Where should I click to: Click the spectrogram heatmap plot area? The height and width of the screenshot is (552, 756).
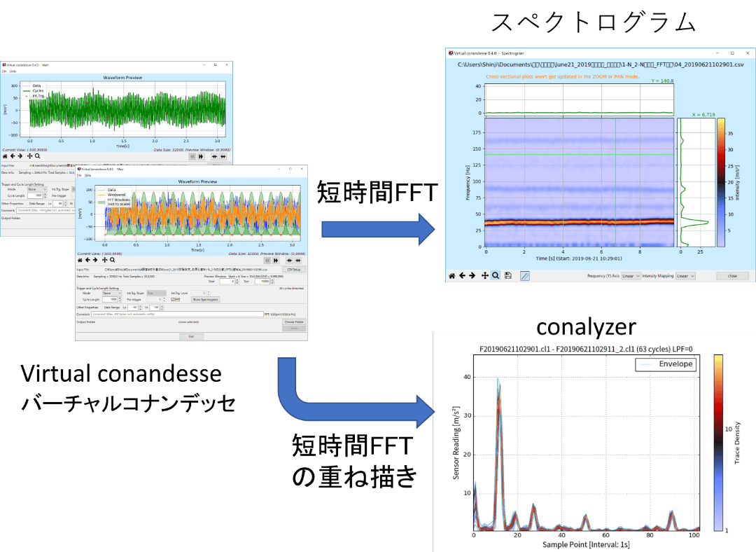tap(579, 182)
